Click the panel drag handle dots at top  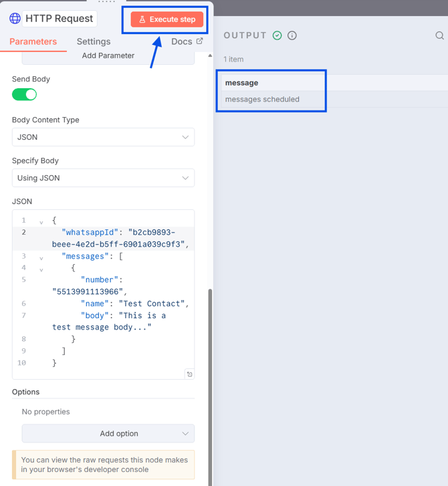[x=106, y=2]
